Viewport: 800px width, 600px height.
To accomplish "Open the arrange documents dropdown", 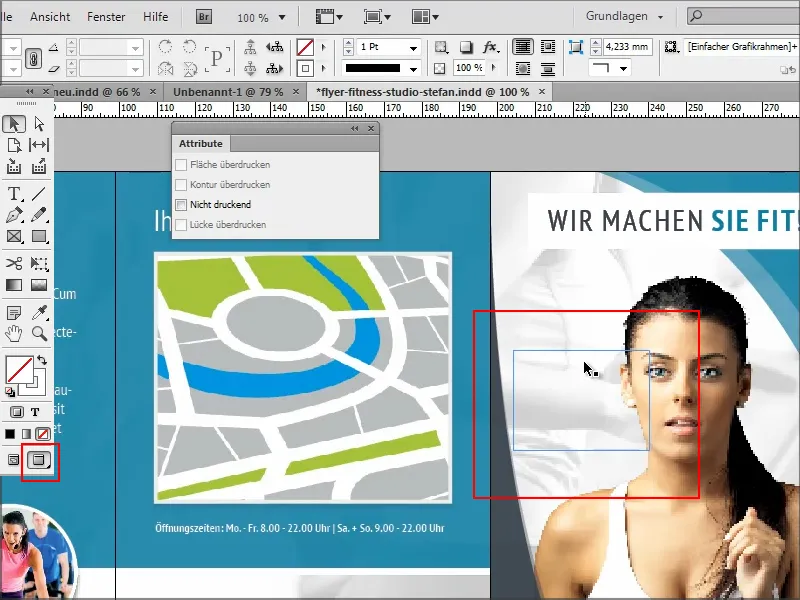I will pos(425,17).
